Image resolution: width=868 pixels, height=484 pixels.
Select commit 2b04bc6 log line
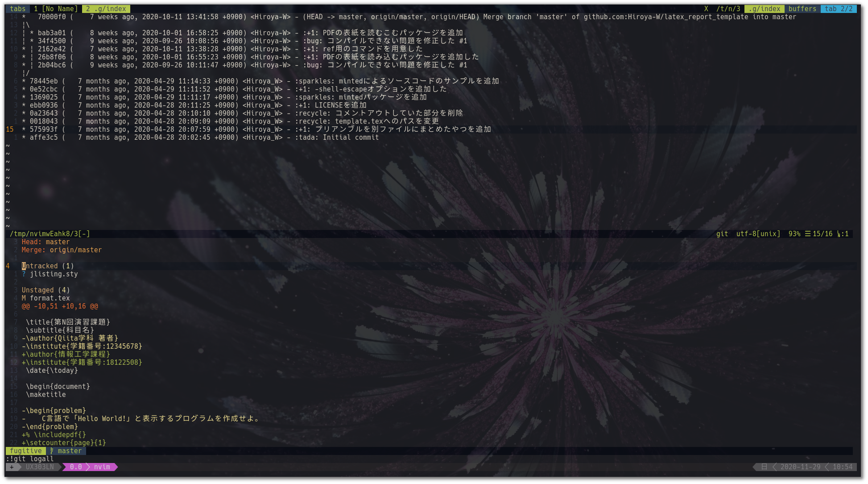click(x=244, y=65)
